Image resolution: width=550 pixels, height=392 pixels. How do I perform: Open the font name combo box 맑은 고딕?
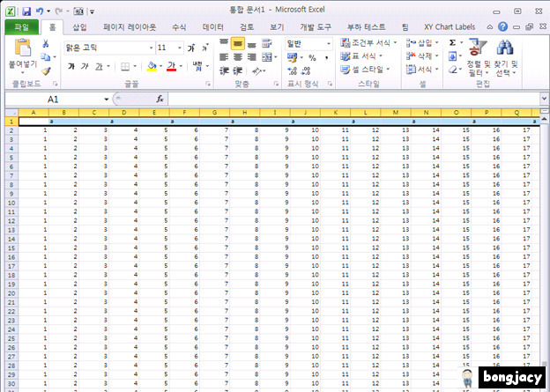[109, 48]
